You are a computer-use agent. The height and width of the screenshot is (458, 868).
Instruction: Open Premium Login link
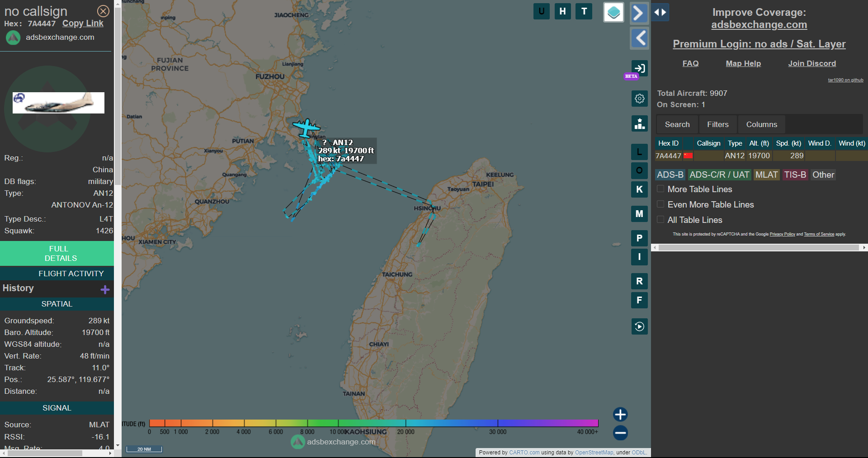pos(759,44)
